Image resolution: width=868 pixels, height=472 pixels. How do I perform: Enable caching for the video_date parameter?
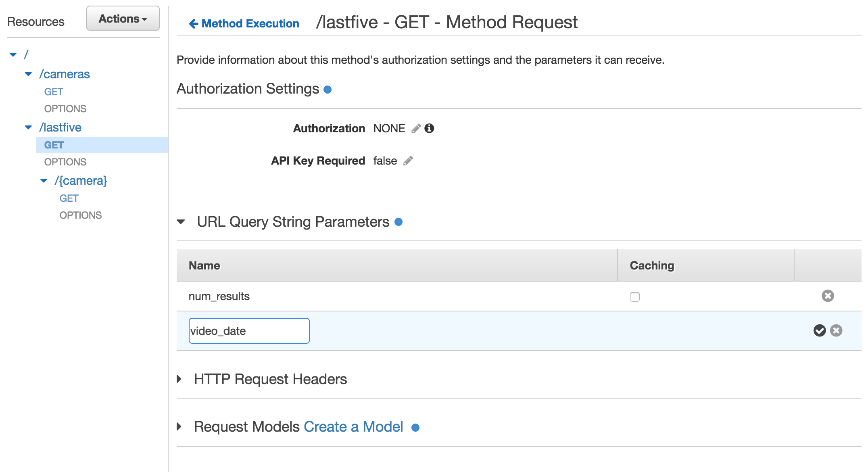(x=635, y=330)
